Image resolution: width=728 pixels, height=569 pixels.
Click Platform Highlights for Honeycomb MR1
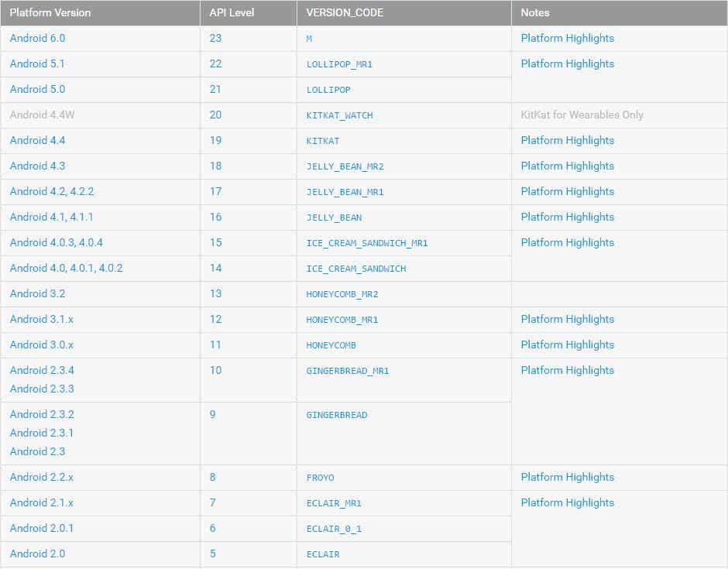[x=567, y=319]
